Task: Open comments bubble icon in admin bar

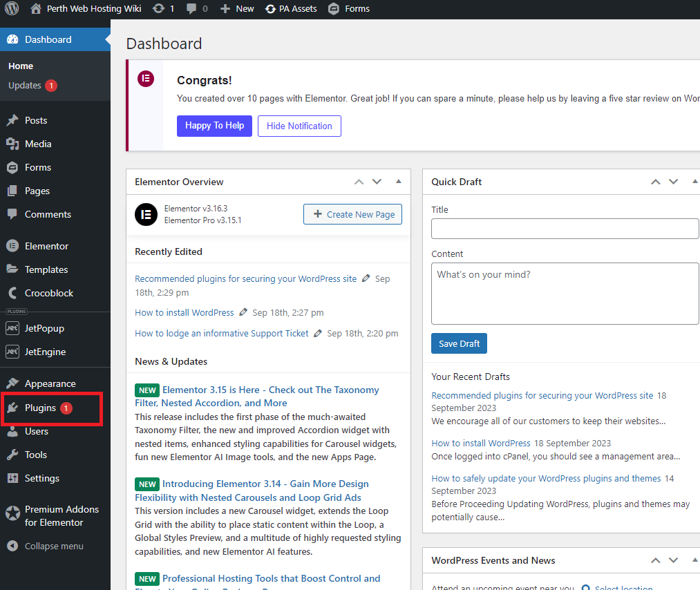Action: pyautogui.click(x=191, y=9)
